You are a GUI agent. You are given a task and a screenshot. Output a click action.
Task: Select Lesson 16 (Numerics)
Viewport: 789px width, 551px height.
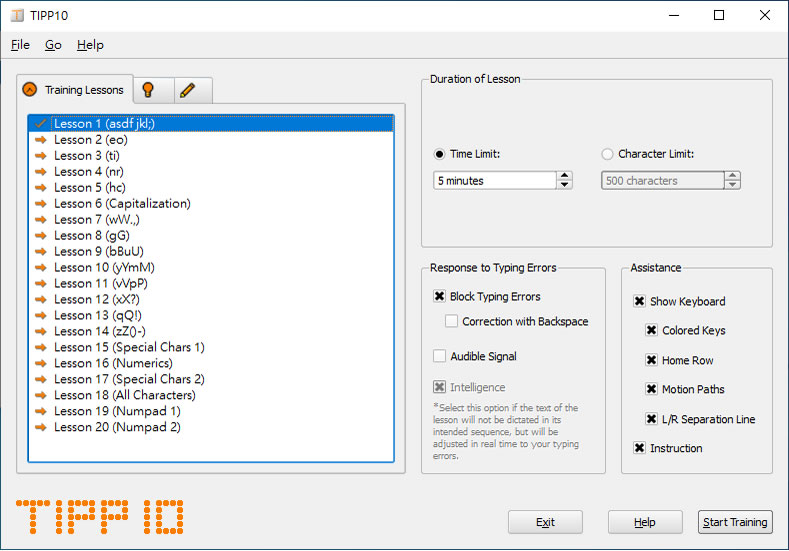pos(211,363)
